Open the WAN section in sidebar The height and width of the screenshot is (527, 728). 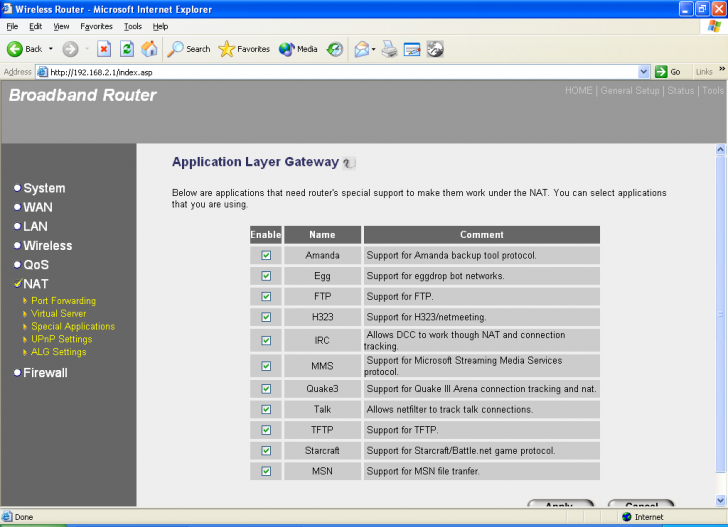38,207
